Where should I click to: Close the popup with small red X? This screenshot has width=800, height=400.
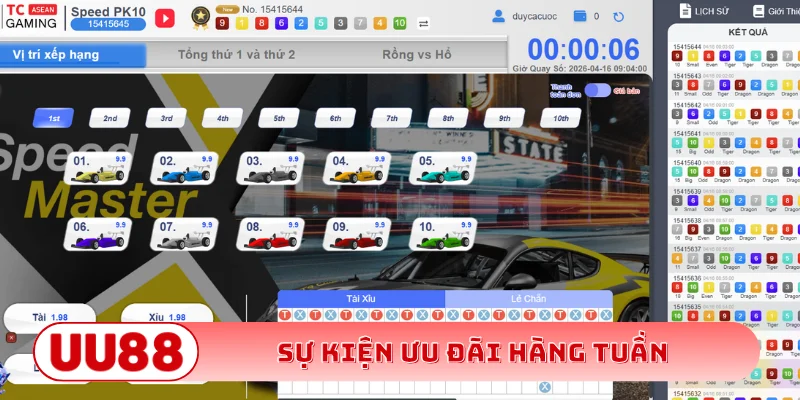point(12,338)
